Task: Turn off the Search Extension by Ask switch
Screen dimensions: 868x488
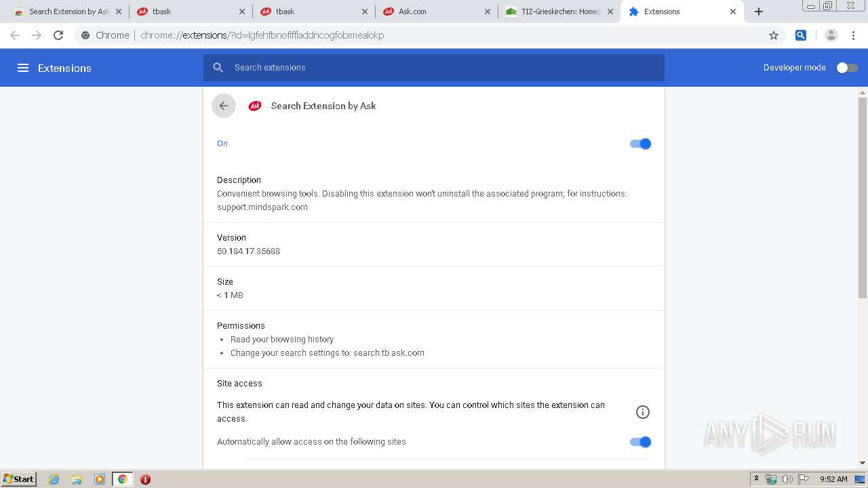Action: coord(640,144)
